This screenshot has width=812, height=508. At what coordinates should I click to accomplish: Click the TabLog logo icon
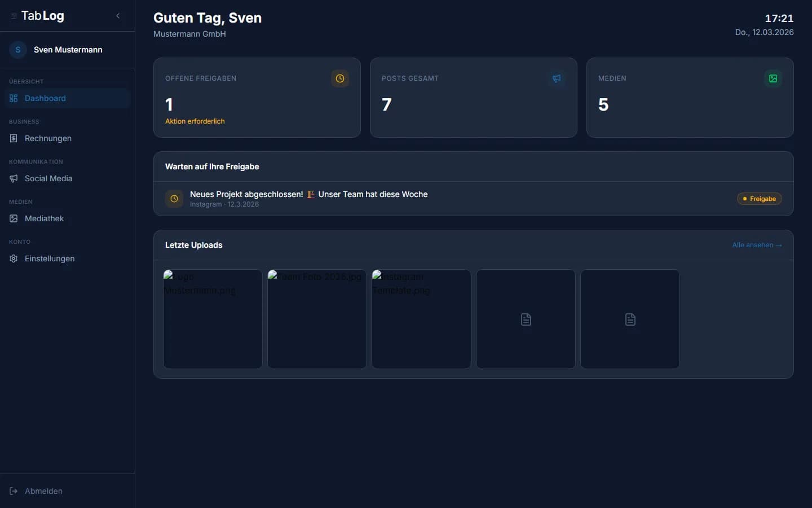(14, 16)
